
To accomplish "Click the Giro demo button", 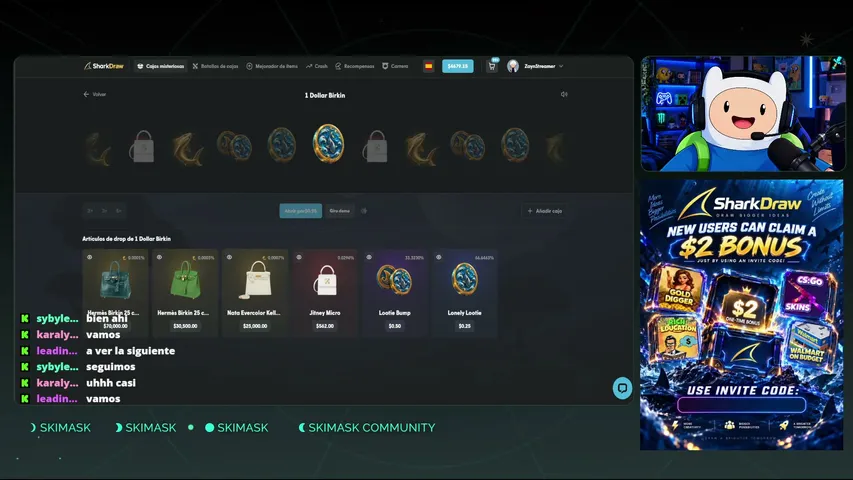I will [x=339, y=211].
